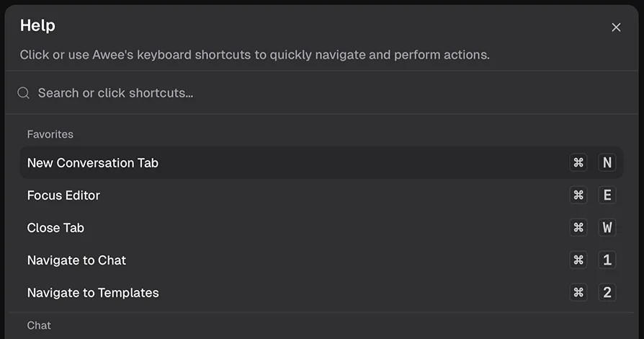Viewport: 644px width, 339px height.
Task: Click Command key icon for Focus Editor
Action: (578, 195)
